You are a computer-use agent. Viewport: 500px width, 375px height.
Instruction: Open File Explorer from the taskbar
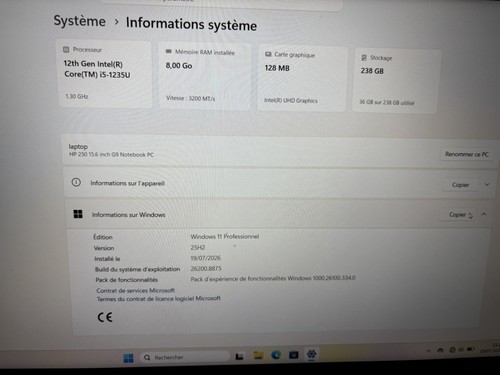[258, 356]
